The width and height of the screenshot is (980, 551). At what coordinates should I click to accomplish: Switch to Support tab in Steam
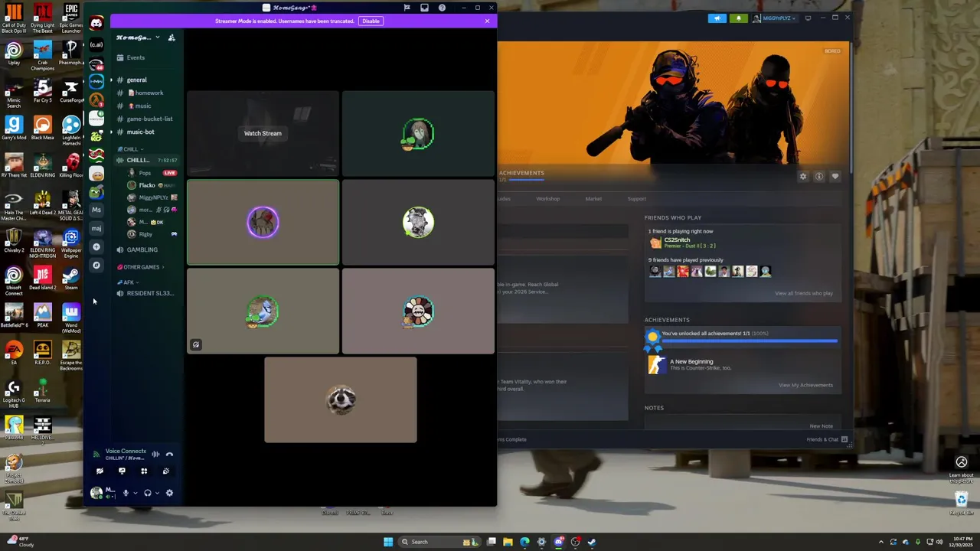pos(636,199)
